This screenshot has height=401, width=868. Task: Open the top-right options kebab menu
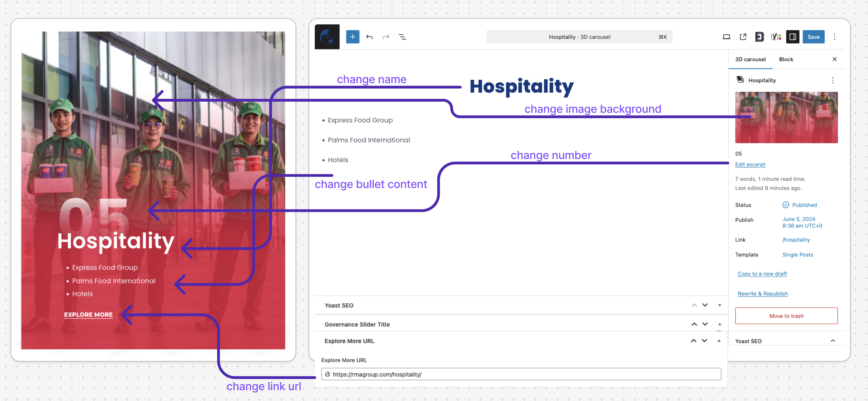click(834, 37)
